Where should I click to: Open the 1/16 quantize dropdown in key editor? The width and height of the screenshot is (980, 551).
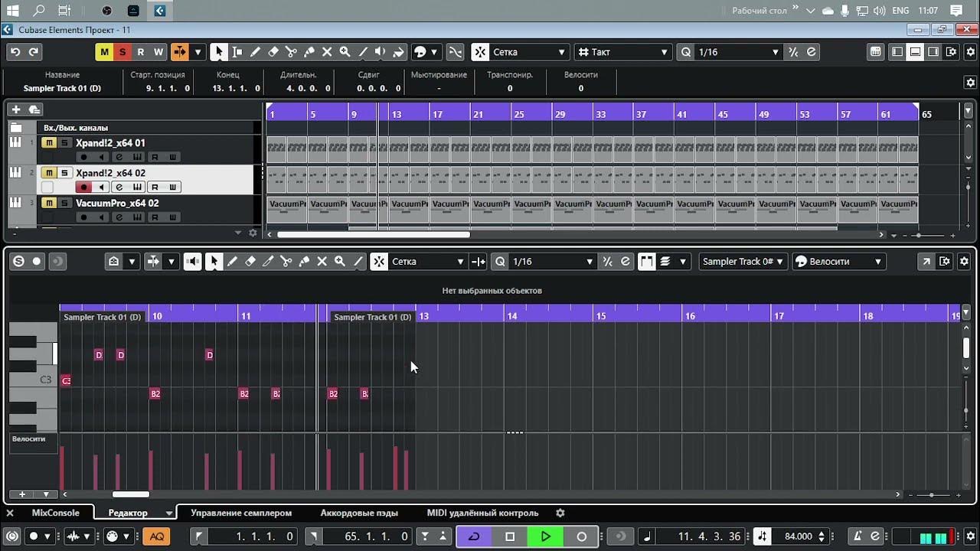tap(553, 262)
